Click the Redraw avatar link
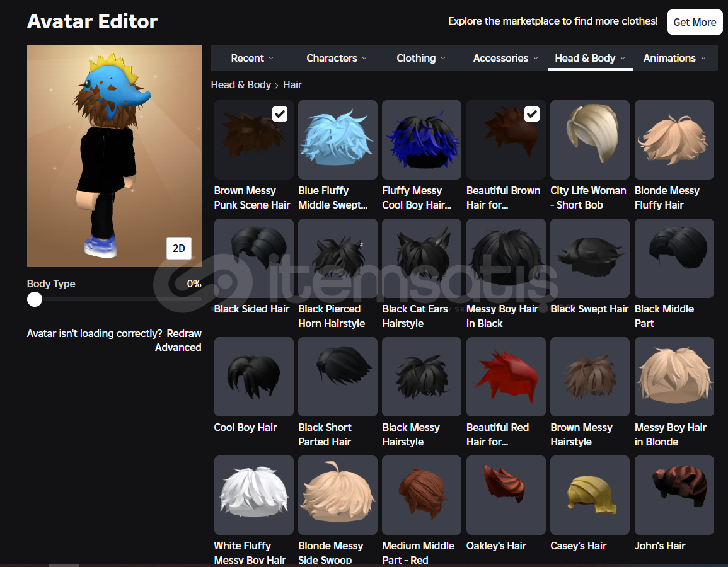Image resolution: width=728 pixels, height=567 pixels. [x=184, y=334]
